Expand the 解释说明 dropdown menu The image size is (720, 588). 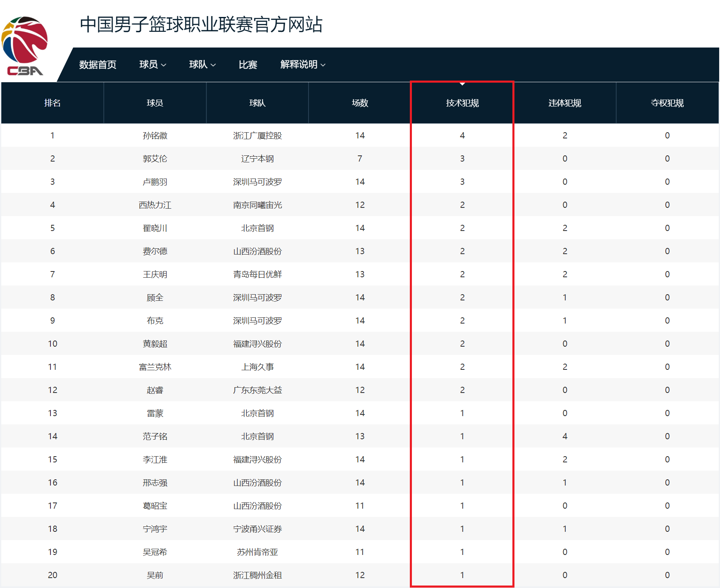303,64
